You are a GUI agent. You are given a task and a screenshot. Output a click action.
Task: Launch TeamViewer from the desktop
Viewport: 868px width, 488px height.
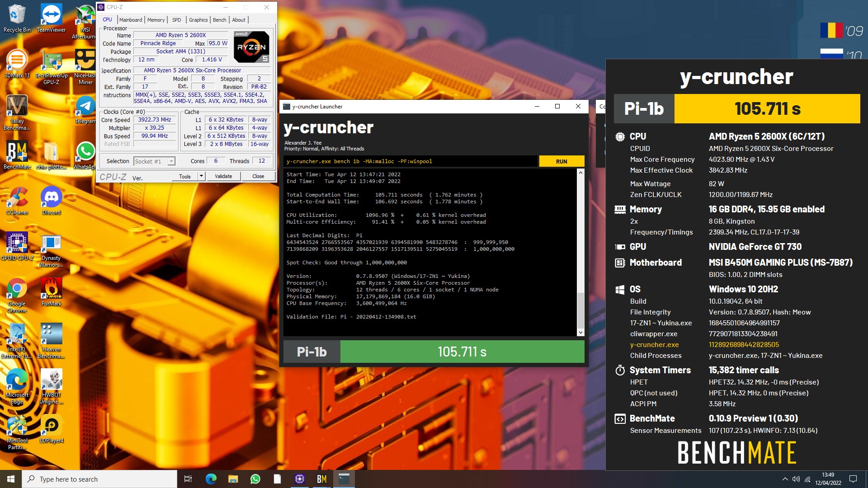point(51,18)
